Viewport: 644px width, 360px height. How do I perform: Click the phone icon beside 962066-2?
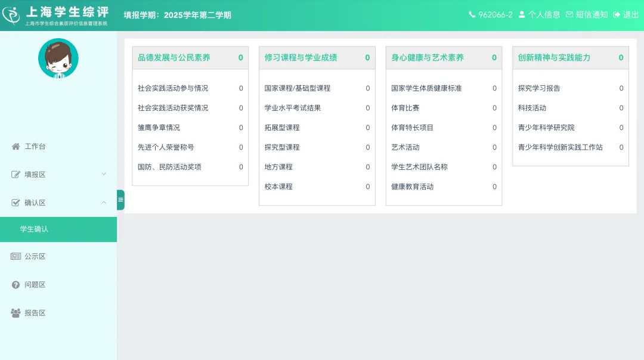point(472,15)
